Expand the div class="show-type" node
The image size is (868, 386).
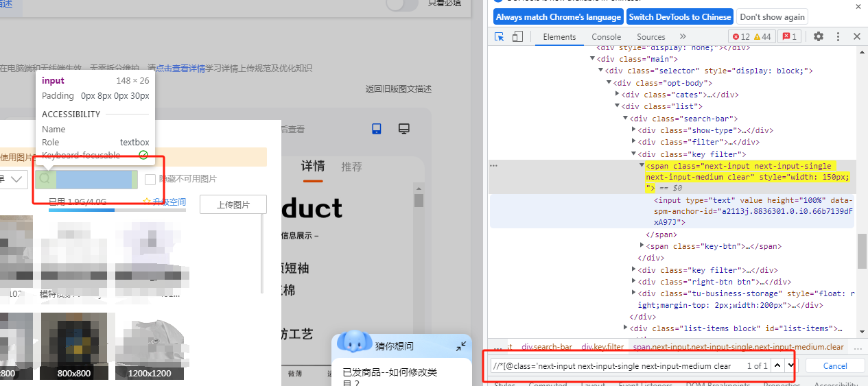pyautogui.click(x=633, y=130)
